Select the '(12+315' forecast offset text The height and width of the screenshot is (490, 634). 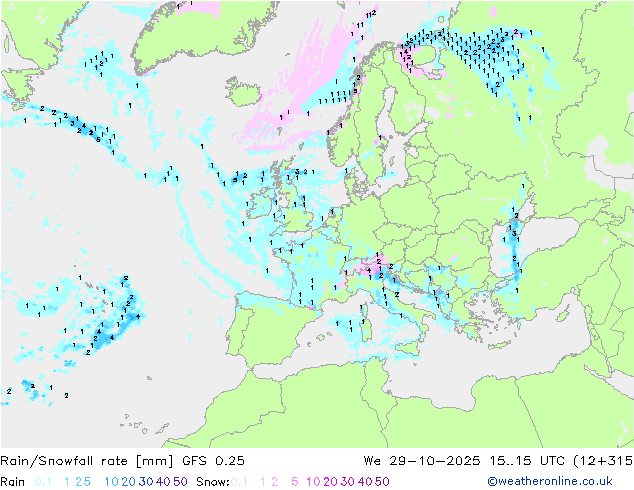[x=603, y=461]
